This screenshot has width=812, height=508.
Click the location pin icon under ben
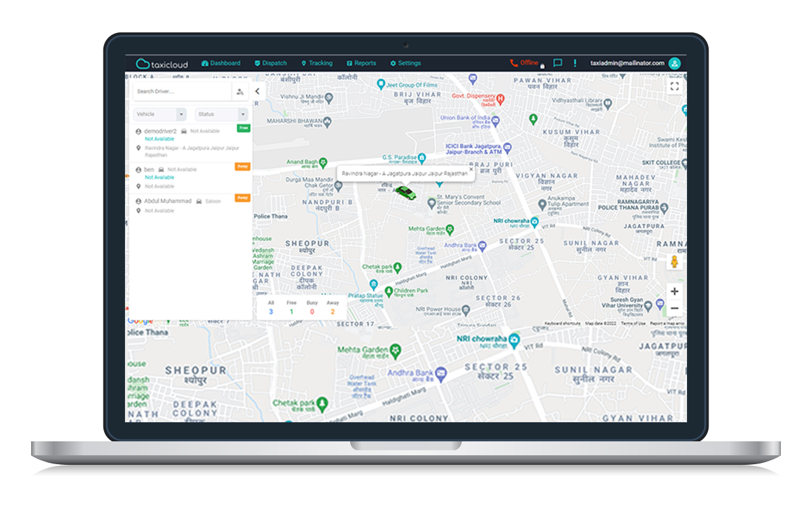(138, 186)
